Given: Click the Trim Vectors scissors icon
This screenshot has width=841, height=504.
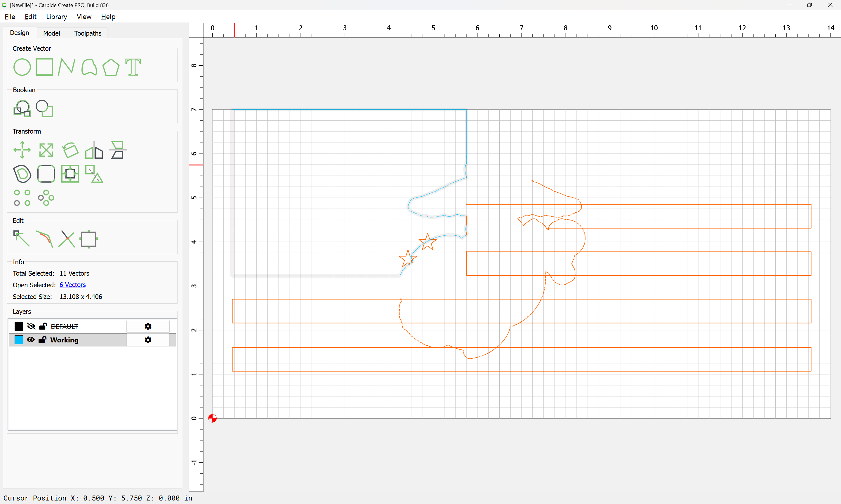Looking at the screenshot, I should click(66, 239).
